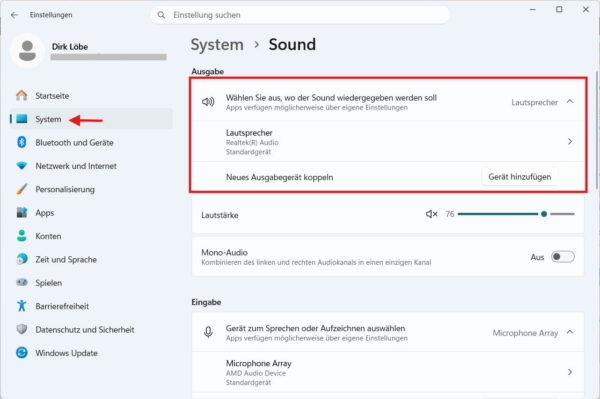The width and height of the screenshot is (600, 399).
Task: Toggle the Mono-Audio switch
Action: coord(562,257)
